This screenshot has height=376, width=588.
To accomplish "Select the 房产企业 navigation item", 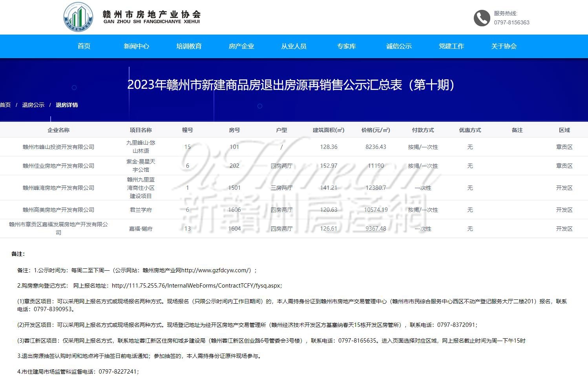I will (241, 46).
